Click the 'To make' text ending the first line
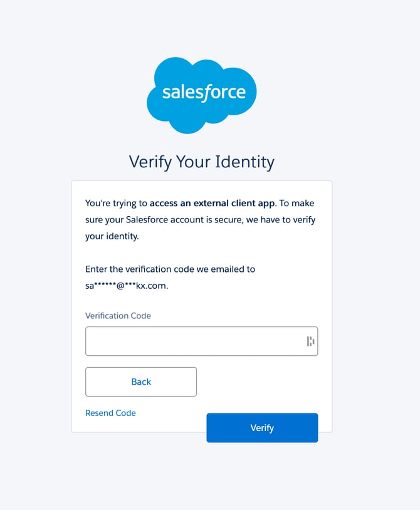 pyautogui.click(x=297, y=203)
